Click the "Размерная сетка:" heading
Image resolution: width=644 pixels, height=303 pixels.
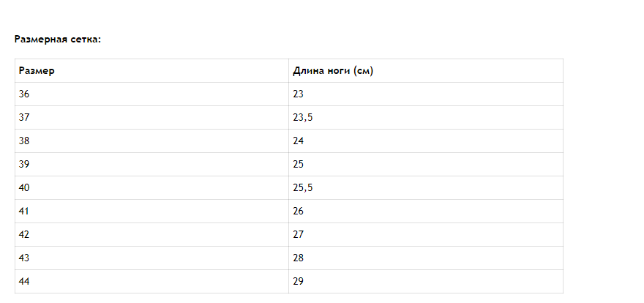[x=58, y=39]
